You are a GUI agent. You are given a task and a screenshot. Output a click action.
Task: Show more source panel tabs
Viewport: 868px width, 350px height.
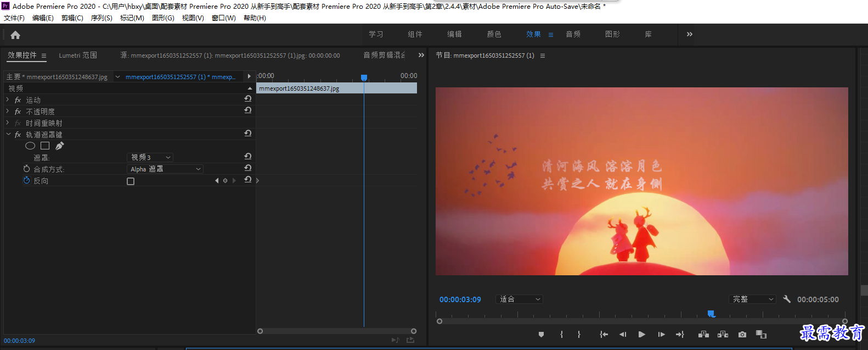[x=421, y=55]
